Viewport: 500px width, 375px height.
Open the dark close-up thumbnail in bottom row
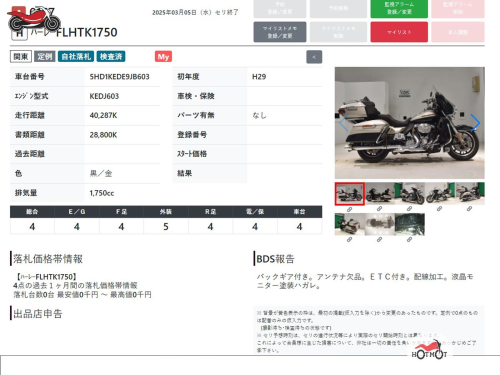point(410,224)
